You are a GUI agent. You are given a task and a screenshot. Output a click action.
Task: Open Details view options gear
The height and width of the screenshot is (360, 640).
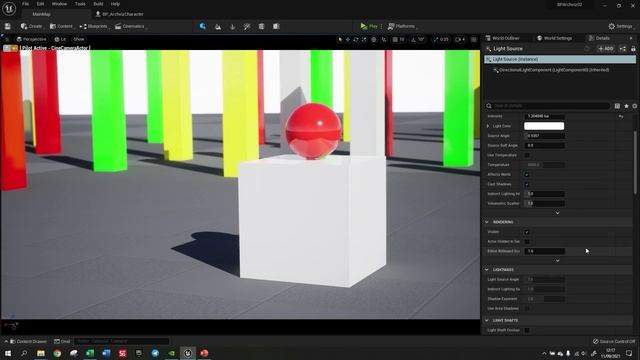click(x=635, y=106)
